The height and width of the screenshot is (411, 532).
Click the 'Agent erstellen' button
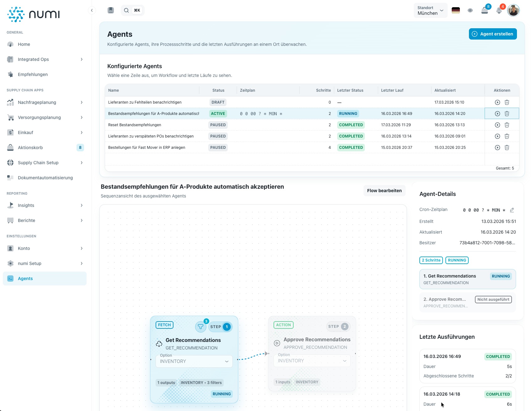(x=492, y=34)
